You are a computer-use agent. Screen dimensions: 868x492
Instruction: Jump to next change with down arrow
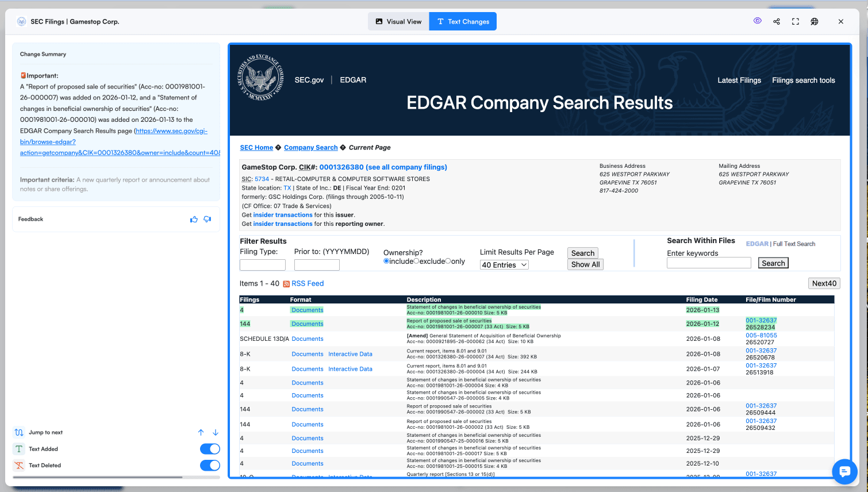[216, 432]
